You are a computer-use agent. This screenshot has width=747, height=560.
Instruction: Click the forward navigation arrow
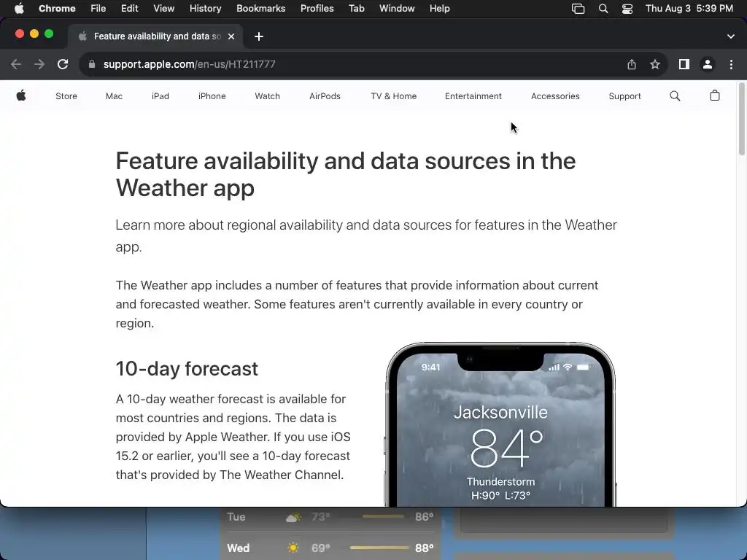tap(39, 64)
